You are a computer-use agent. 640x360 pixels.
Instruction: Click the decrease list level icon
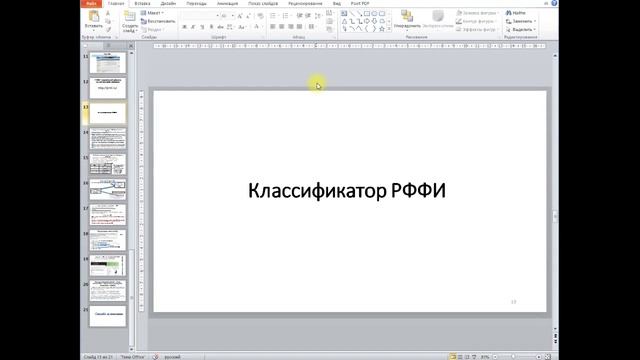[x=299, y=16]
